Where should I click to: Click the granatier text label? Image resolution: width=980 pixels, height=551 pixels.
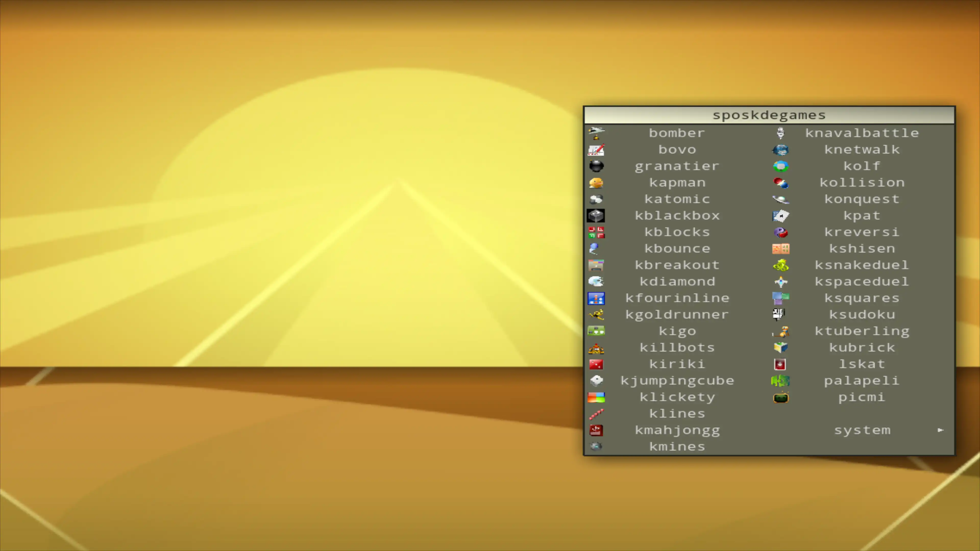(677, 167)
